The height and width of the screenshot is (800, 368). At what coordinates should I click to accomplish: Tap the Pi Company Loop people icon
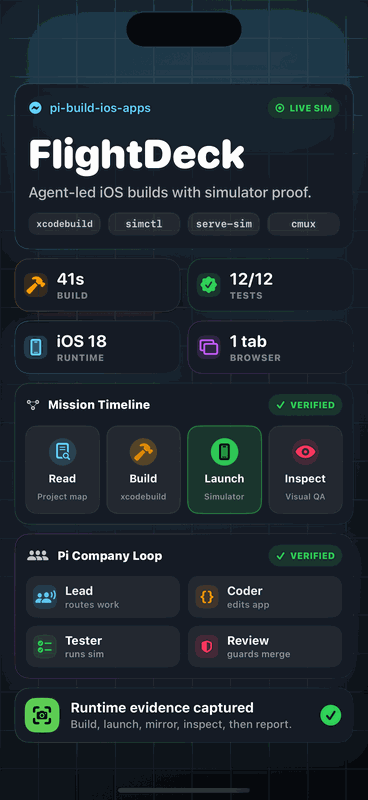tap(38, 556)
